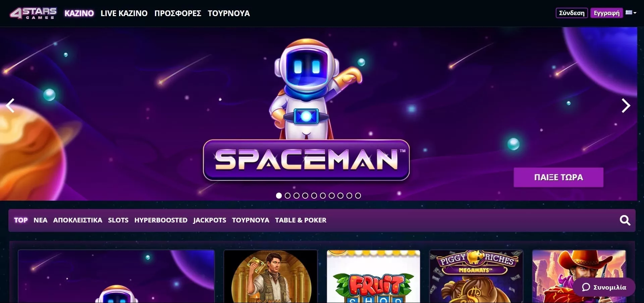
Task: Select the first carousel dot
Action: point(279,196)
